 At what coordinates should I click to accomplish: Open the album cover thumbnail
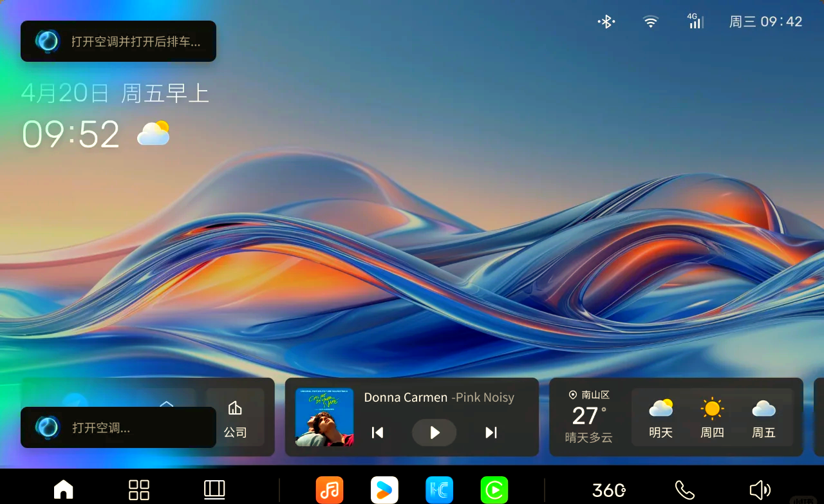tap(324, 417)
